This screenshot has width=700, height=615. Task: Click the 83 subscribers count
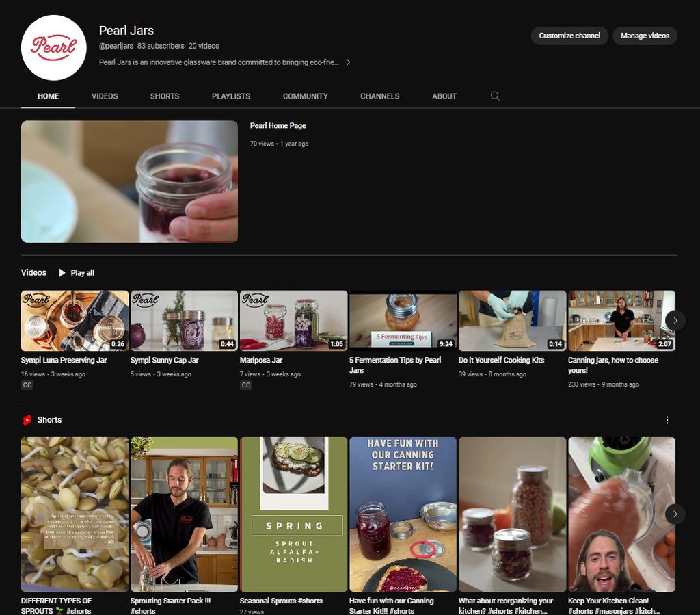click(161, 46)
